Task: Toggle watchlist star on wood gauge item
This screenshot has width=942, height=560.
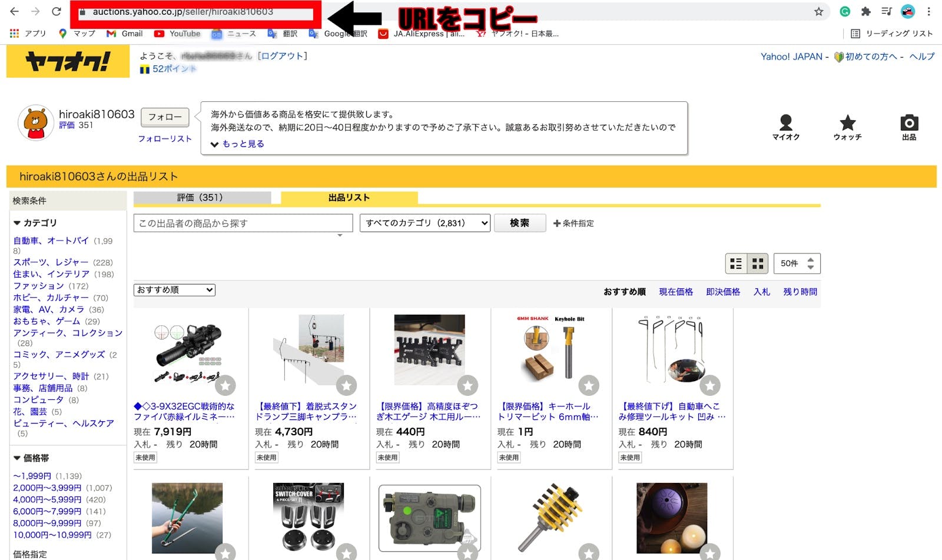Action: point(467,385)
